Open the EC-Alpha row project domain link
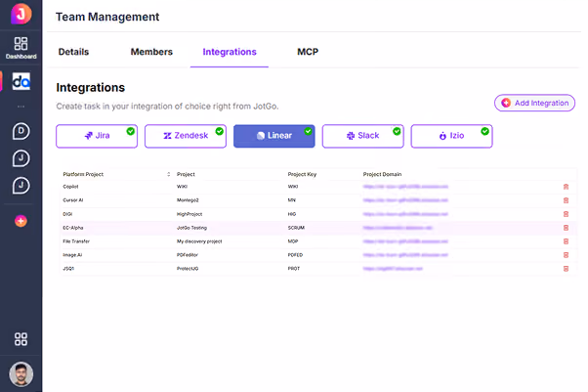This screenshot has width=588, height=392. click(x=398, y=228)
